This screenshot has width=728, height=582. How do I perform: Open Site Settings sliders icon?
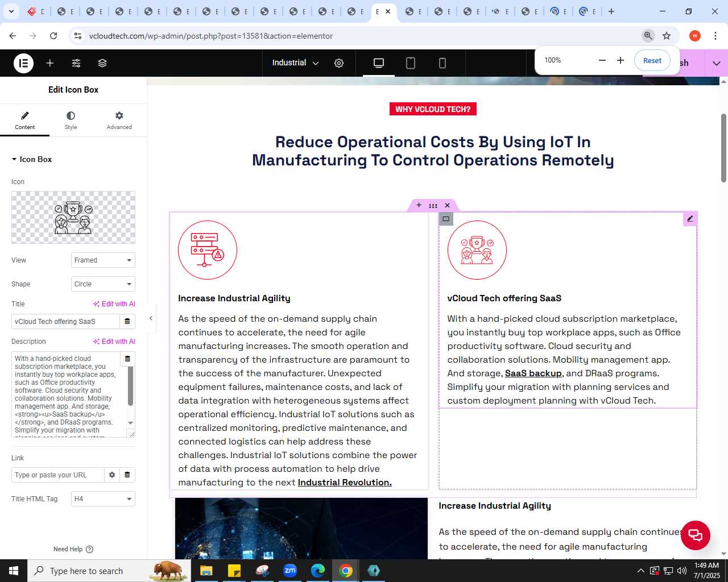(76, 63)
